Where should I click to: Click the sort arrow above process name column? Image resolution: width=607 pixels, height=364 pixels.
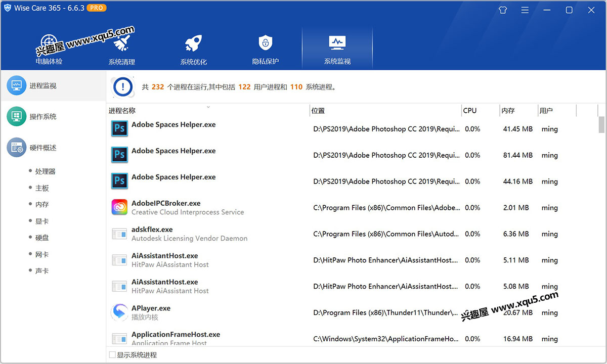click(208, 107)
